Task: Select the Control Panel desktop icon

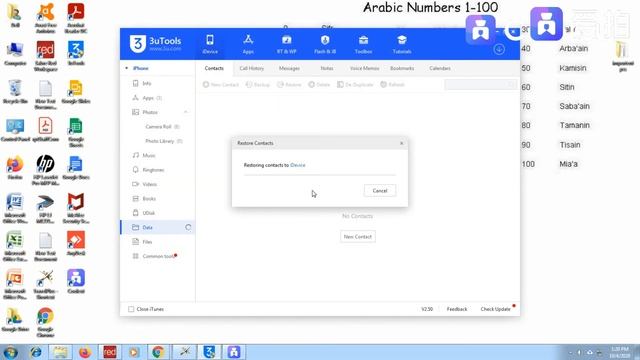Action: pos(15,131)
